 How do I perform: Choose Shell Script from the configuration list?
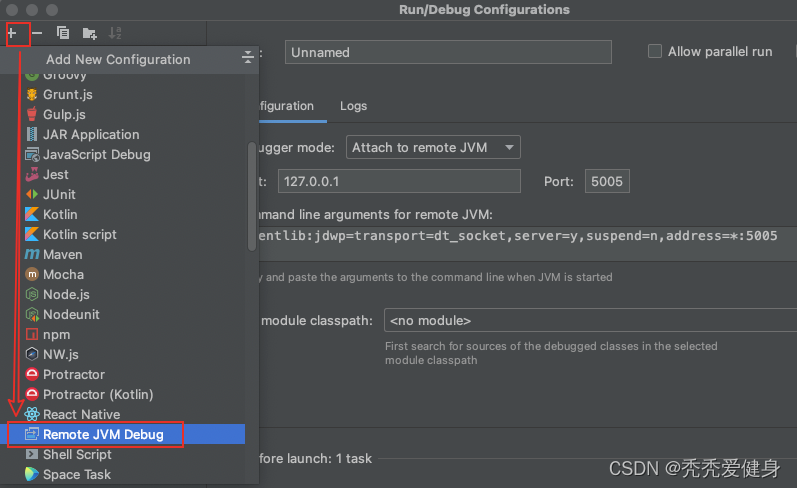coord(77,454)
